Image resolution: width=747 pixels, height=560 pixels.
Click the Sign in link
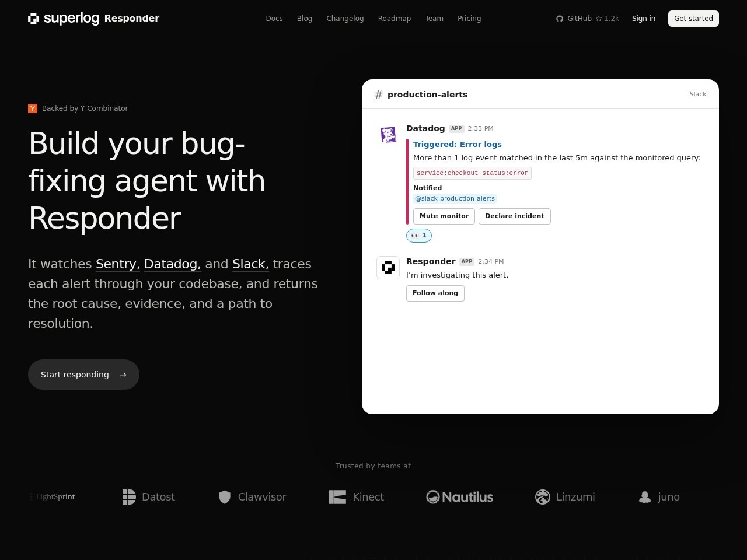point(644,19)
